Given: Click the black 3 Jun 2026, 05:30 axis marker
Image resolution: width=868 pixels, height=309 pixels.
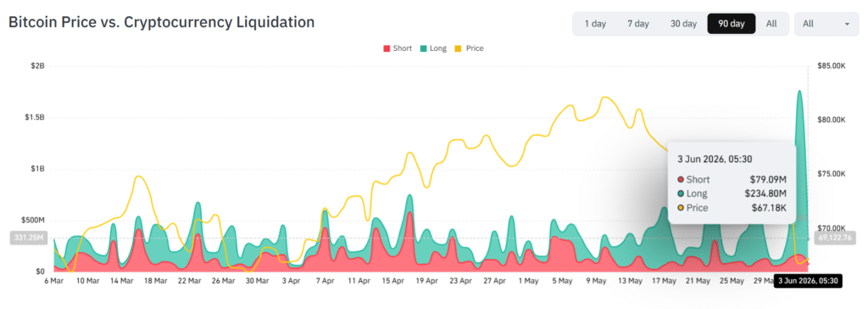Looking at the screenshot, I should [x=807, y=281].
